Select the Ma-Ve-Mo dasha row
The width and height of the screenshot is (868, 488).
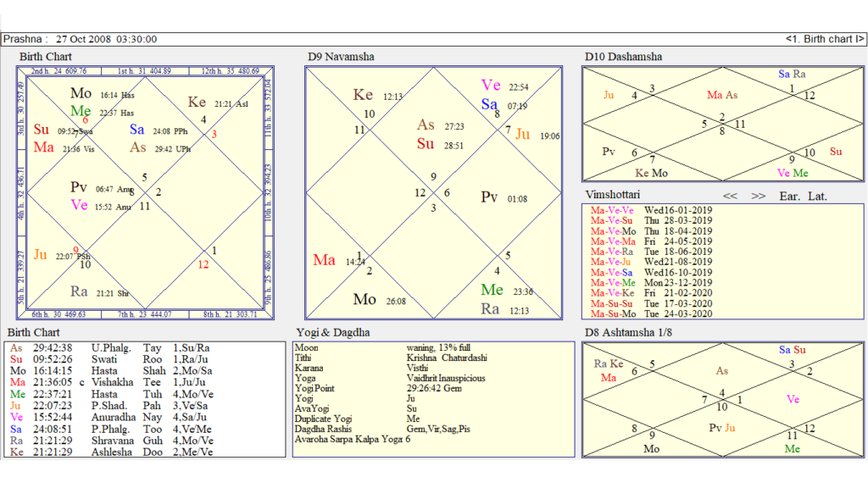651,230
